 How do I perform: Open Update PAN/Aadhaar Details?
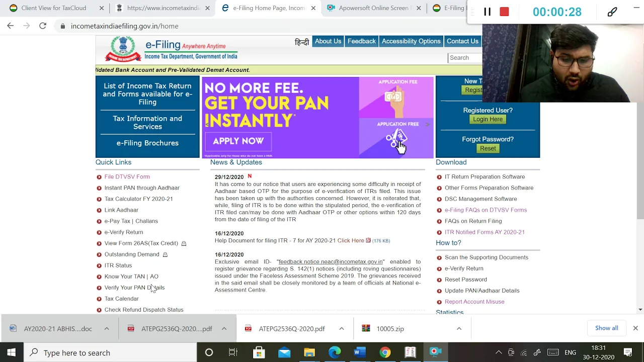coord(482,290)
